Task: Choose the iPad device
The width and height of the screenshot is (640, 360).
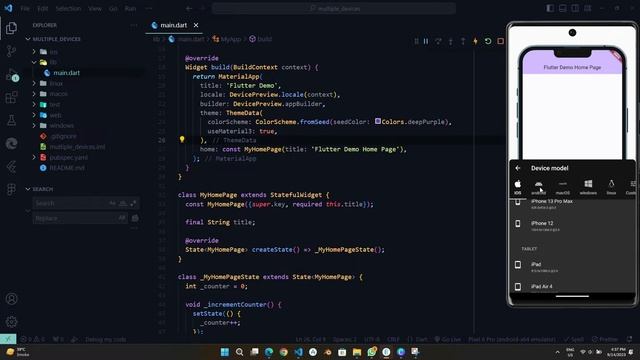Action: [572, 266]
